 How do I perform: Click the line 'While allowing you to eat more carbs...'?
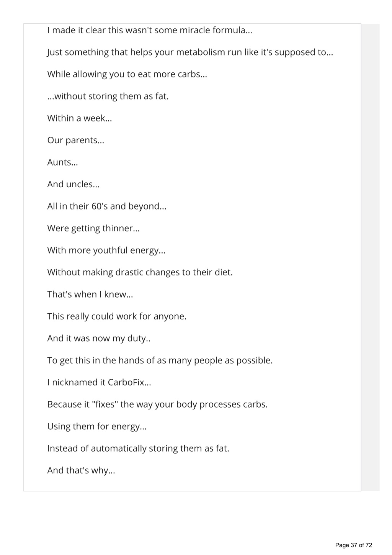click(127, 74)
